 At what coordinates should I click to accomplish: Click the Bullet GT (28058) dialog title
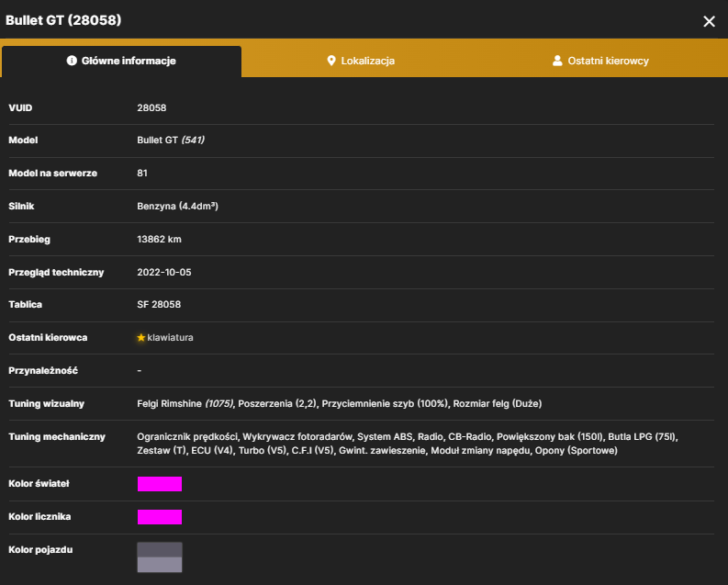click(x=63, y=20)
